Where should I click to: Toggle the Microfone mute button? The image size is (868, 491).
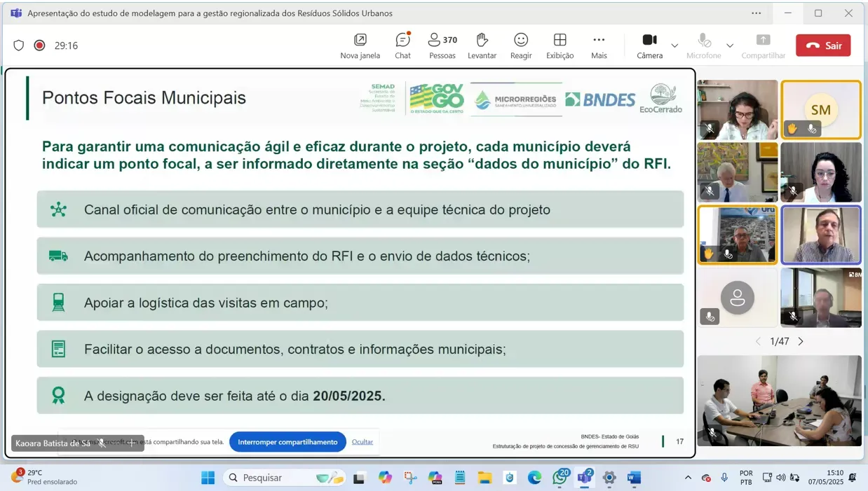pyautogui.click(x=703, y=46)
